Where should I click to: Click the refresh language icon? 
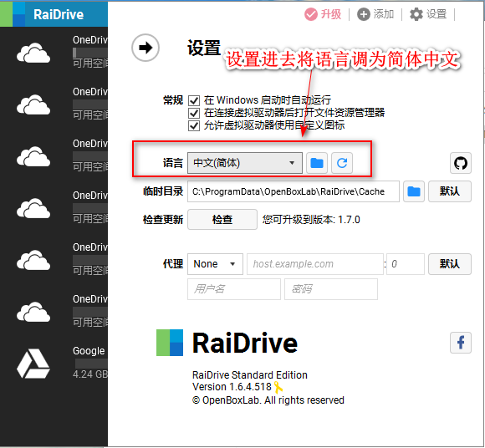tap(342, 163)
